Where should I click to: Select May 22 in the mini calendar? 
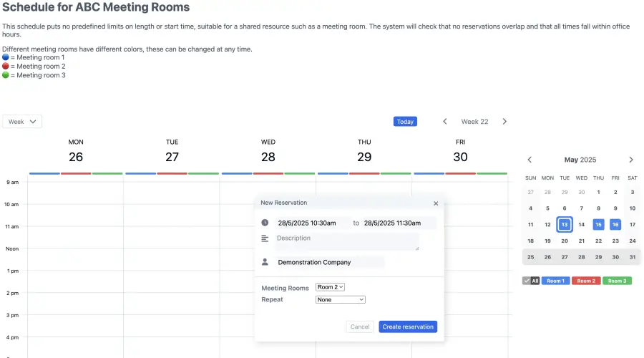(598, 241)
